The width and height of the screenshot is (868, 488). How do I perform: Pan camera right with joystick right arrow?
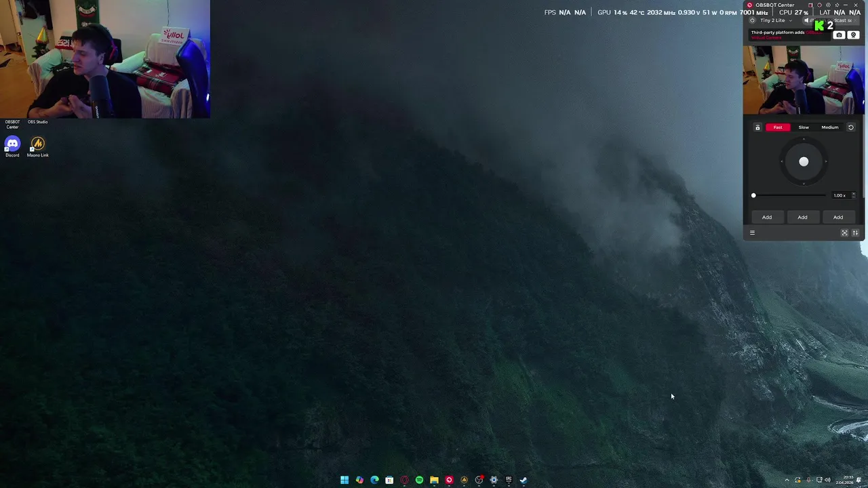point(825,161)
